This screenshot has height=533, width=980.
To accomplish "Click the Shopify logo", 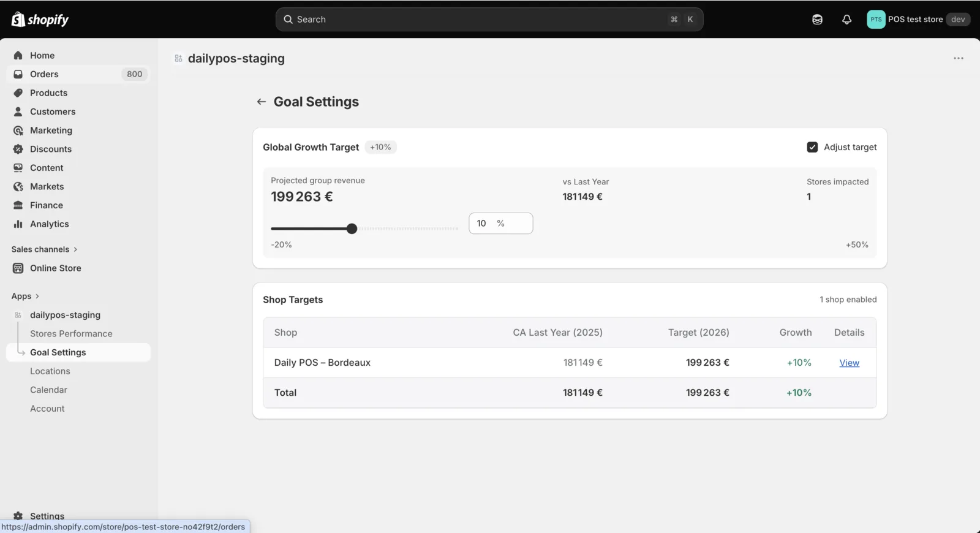I will pyautogui.click(x=40, y=20).
